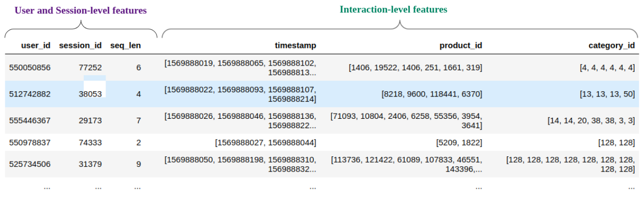Select user_id cell 550978837

point(30,143)
